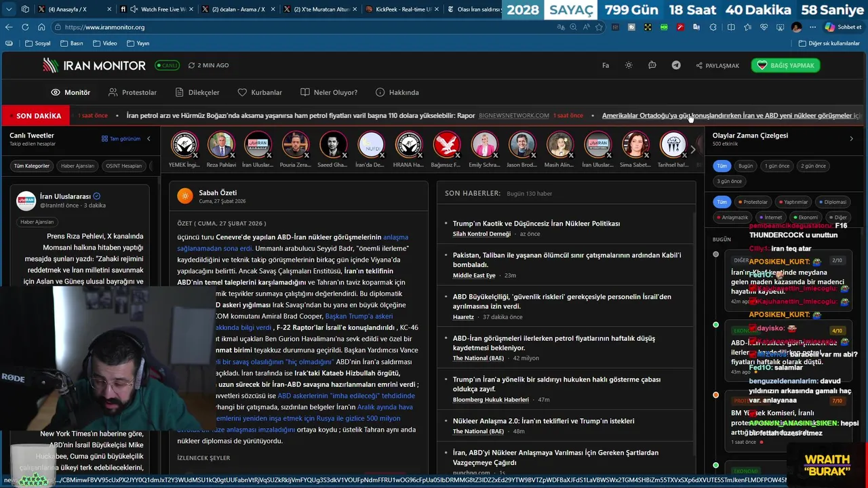Select the 3 gün önce timeline filter
This screenshot has height=488, width=868.
[x=730, y=181]
